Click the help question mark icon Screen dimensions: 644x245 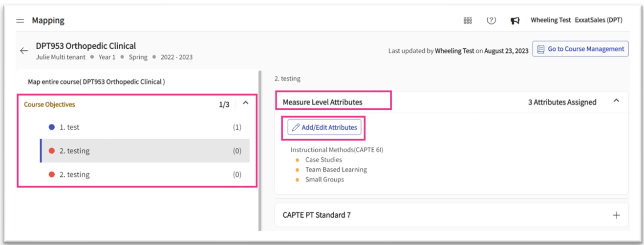491,20
